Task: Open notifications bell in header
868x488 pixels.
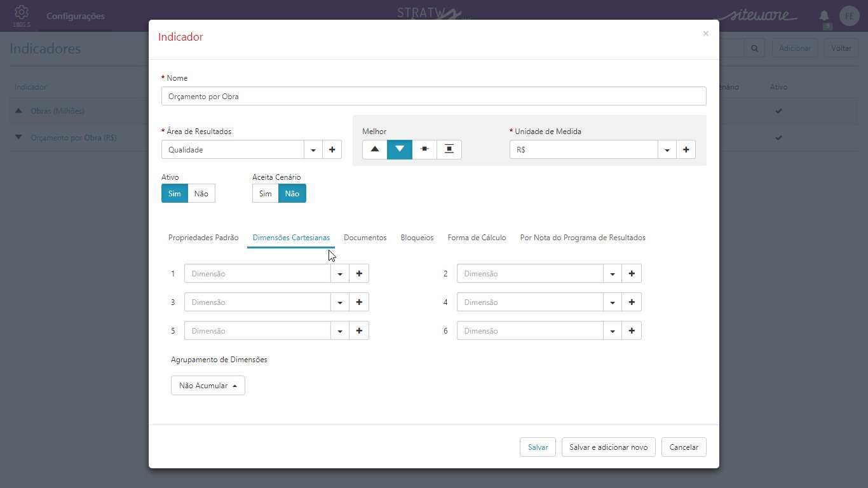Action: (x=824, y=15)
